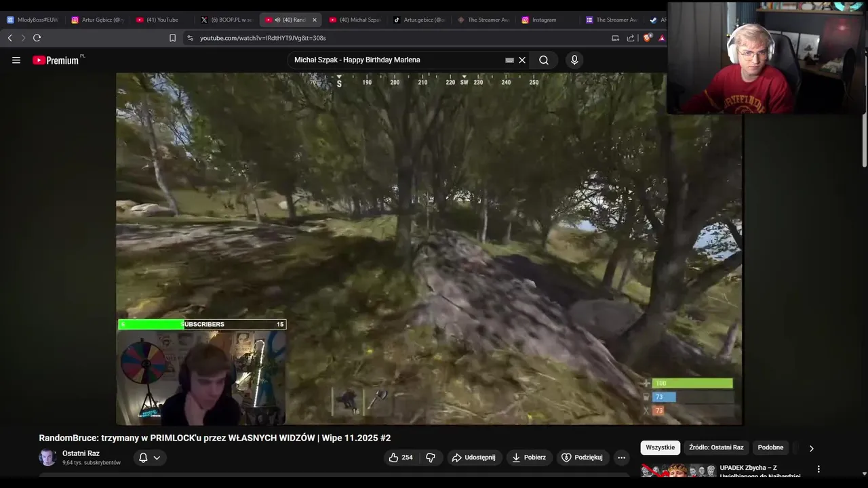The height and width of the screenshot is (488, 868).
Task: Select the Podobne filter chip
Action: click(x=770, y=447)
